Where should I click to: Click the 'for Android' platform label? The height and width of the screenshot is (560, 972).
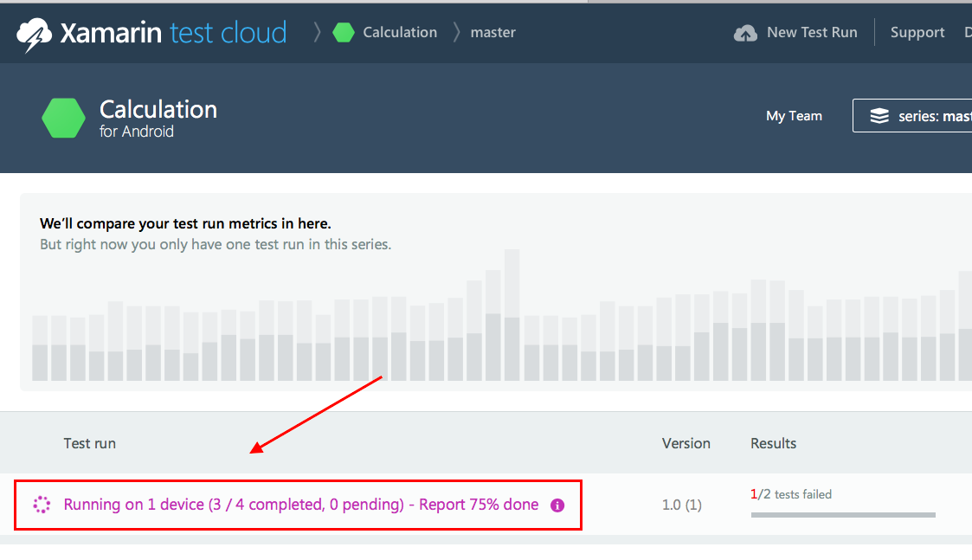[137, 132]
